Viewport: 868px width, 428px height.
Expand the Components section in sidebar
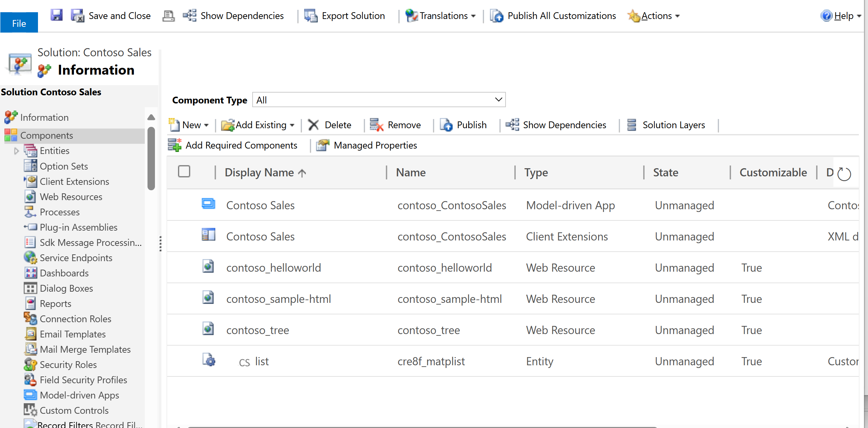(47, 135)
